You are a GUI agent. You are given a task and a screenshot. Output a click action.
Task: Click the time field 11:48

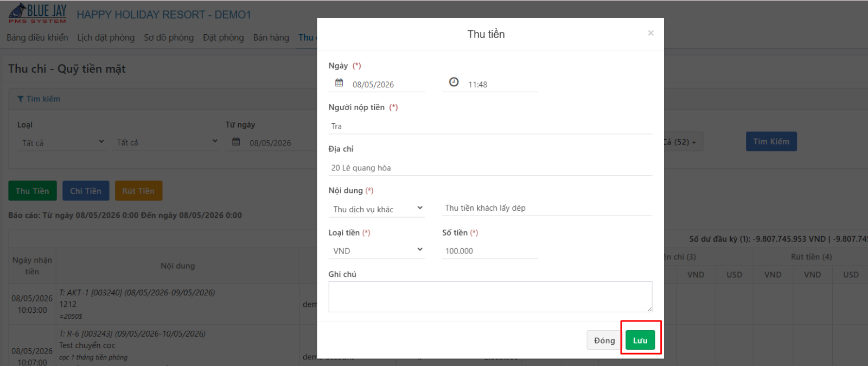(x=502, y=84)
